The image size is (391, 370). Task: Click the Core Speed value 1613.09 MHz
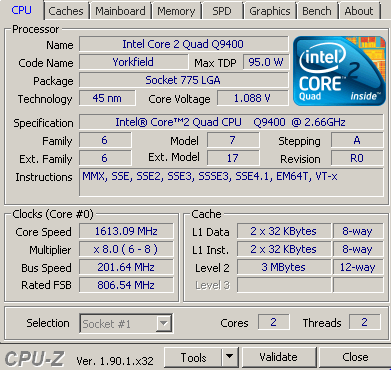(126, 231)
